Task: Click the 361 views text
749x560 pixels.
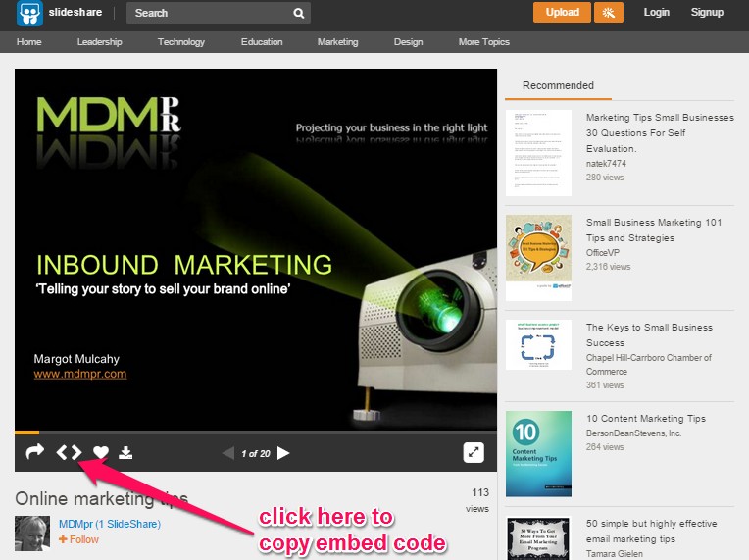Action: (605, 385)
